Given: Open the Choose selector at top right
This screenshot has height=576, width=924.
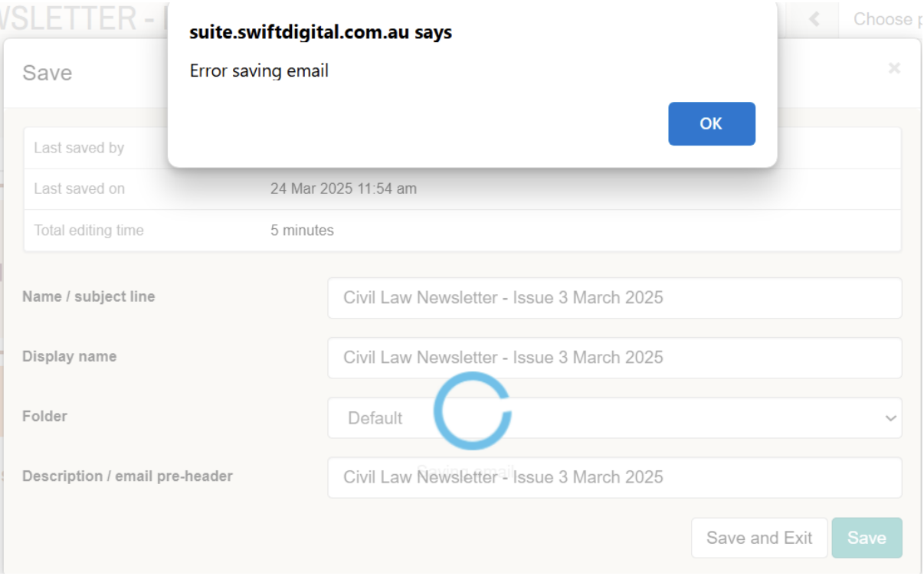Looking at the screenshot, I should point(881,20).
